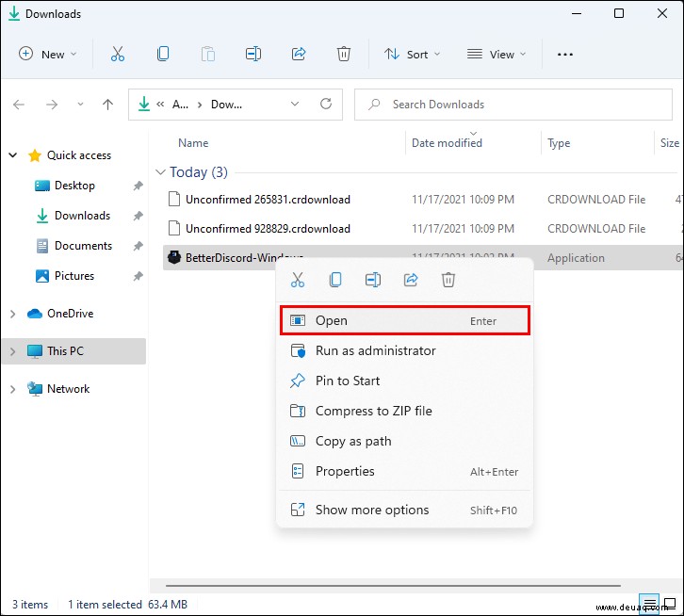This screenshot has height=616, width=684.
Task: Refresh the Downloads folder view
Action: (x=326, y=104)
